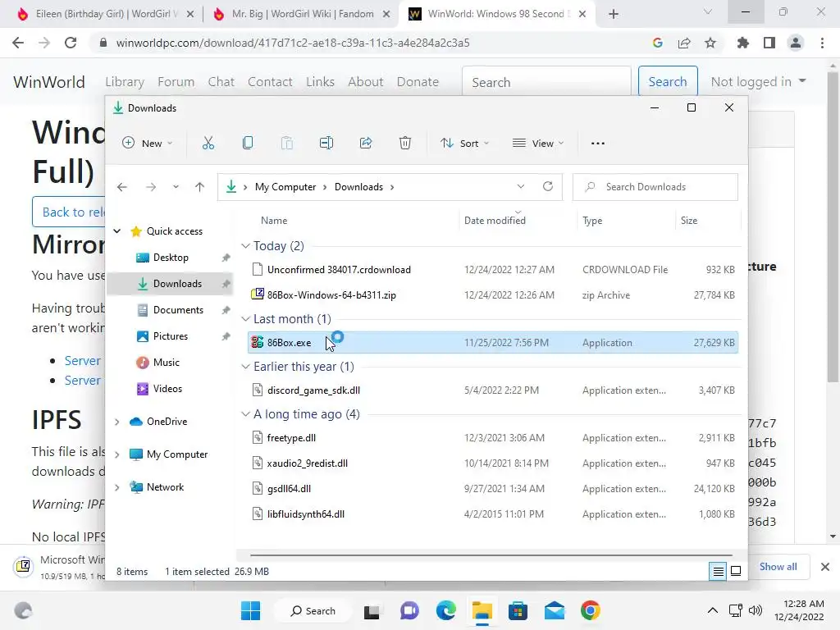The image size is (840, 630).
Task: Collapse Quick access tree node
Action: point(116,231)
